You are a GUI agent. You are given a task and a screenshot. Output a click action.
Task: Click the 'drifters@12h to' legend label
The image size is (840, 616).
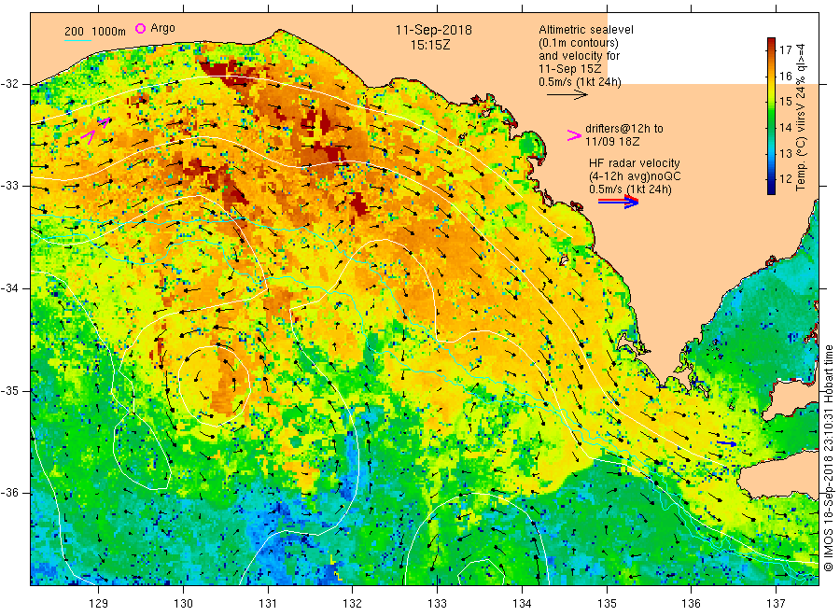(624, 129)
